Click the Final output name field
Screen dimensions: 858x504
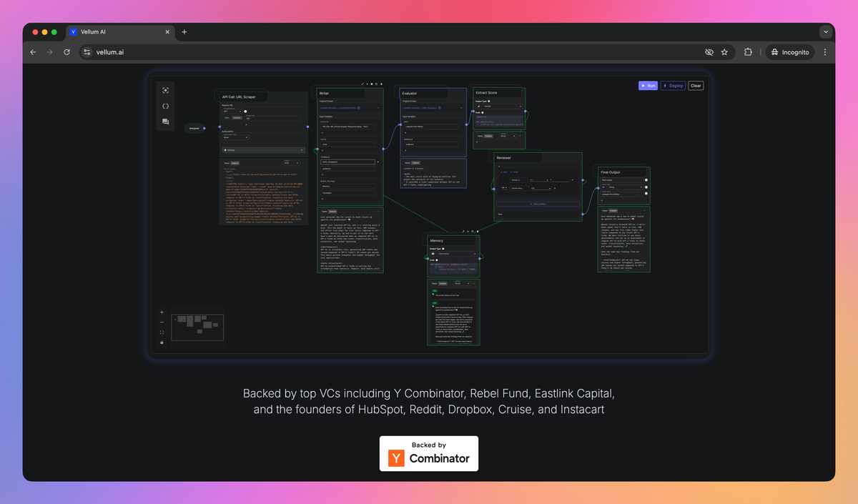coord(622,180)
